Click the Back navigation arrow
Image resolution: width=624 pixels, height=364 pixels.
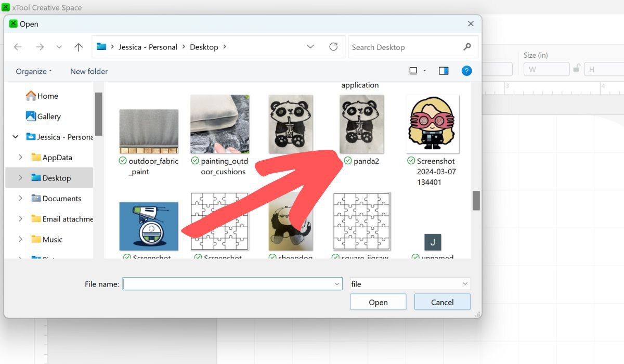(x=18, y=47)
